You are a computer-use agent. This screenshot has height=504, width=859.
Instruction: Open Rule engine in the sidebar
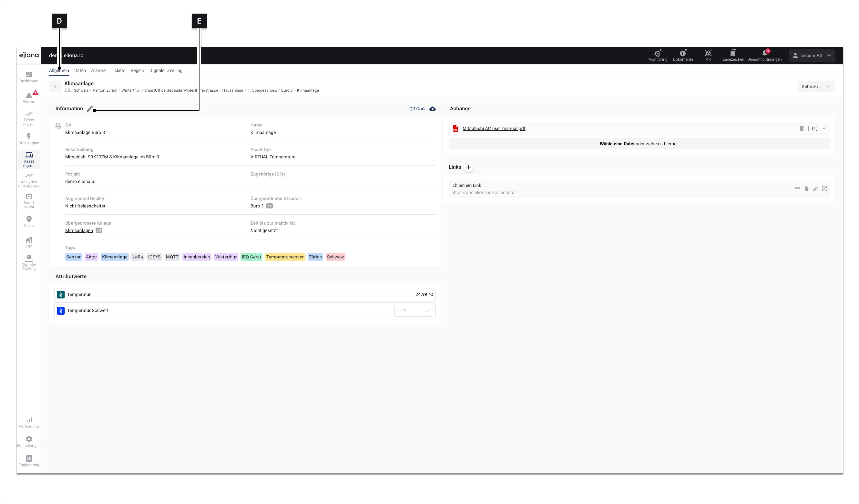click(29, 139)
